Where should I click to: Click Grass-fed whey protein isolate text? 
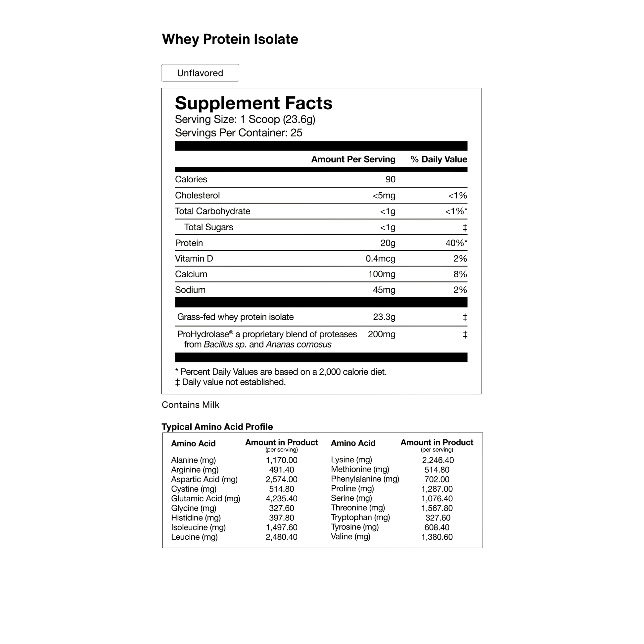point(235,317)
